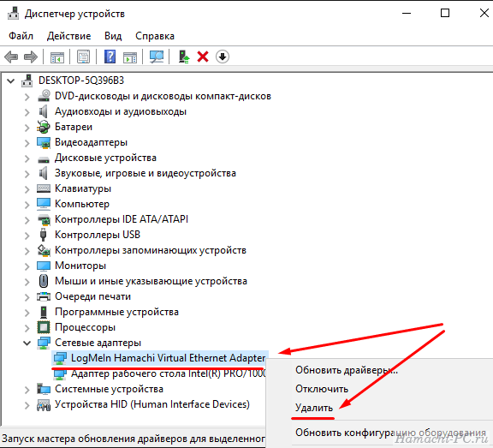
Task: Expand the Мониторы node
Action: pyautogui.click(x=27, y=266)
